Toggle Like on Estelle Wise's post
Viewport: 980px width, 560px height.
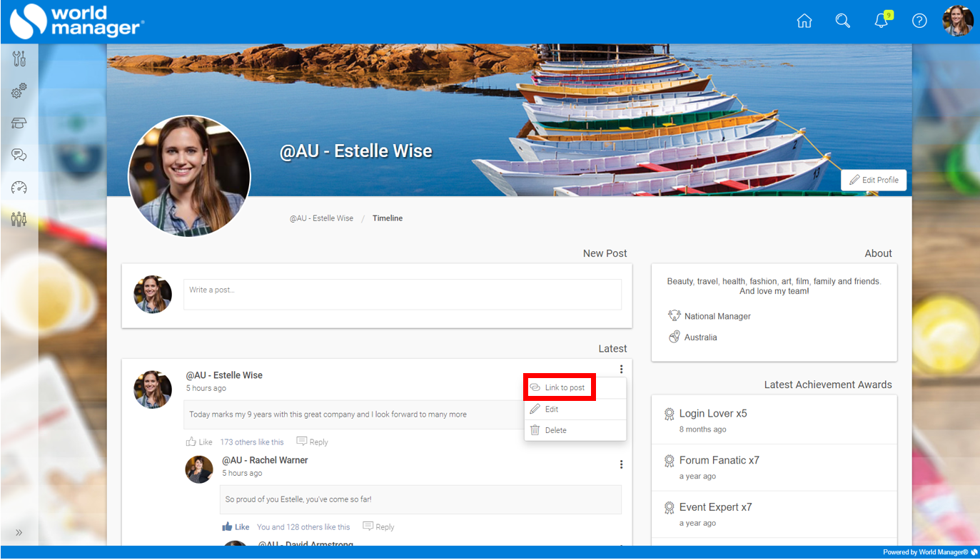[x=199, y=442]
